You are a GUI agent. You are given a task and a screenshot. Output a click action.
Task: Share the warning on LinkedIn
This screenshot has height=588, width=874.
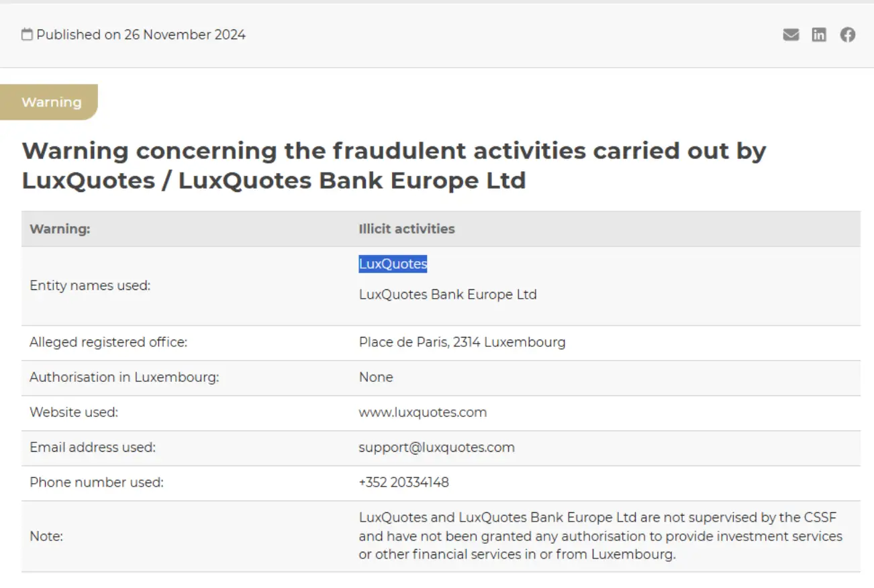(819, 35)
